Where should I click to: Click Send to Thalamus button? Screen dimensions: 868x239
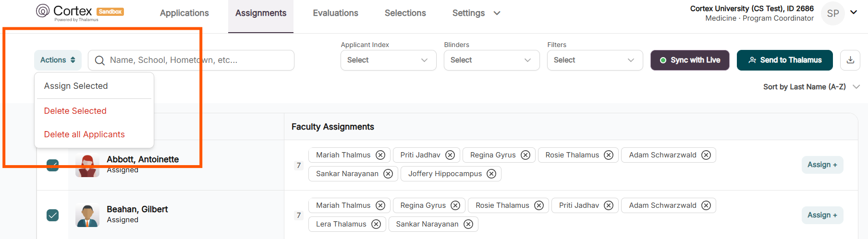tap(784, 60)
